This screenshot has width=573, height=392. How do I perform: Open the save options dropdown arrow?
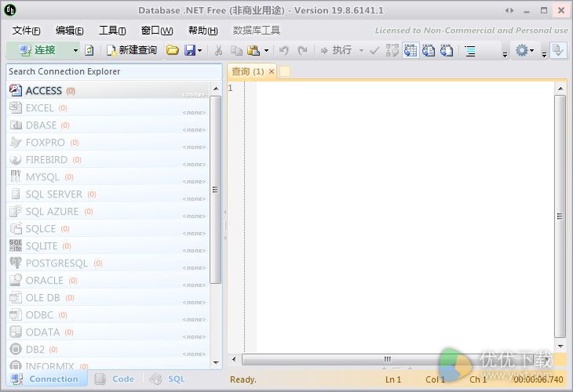[x=200, y=50]
